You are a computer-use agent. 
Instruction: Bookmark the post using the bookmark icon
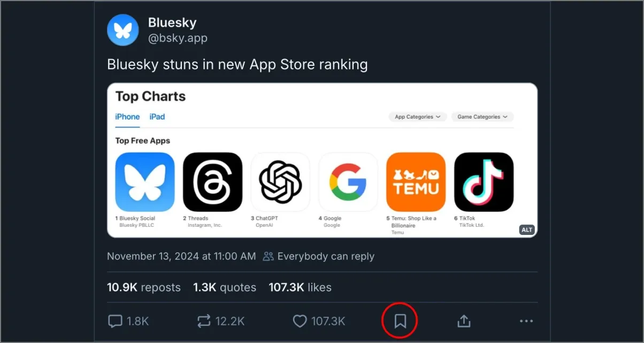click(400, 321)
